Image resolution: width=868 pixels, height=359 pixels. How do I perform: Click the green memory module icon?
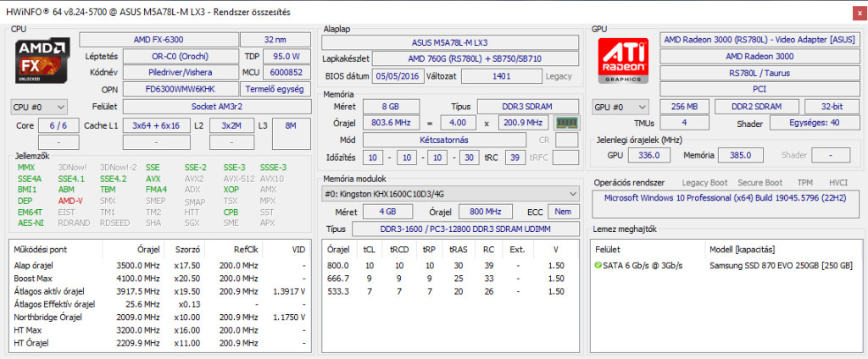(567, 123)
